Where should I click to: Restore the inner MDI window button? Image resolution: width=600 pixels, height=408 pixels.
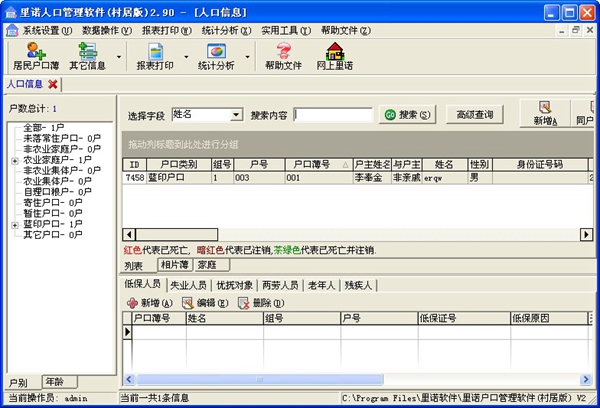coord(576,30)
